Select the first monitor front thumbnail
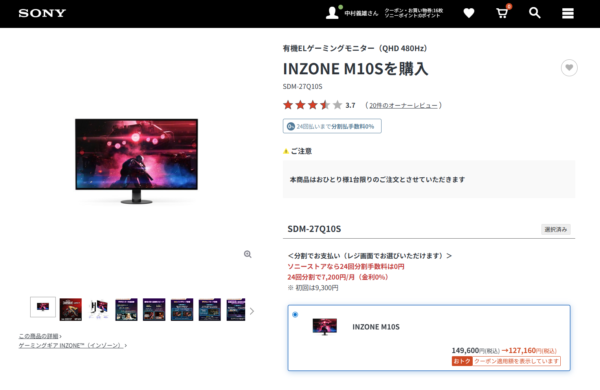 pos(43,307)
